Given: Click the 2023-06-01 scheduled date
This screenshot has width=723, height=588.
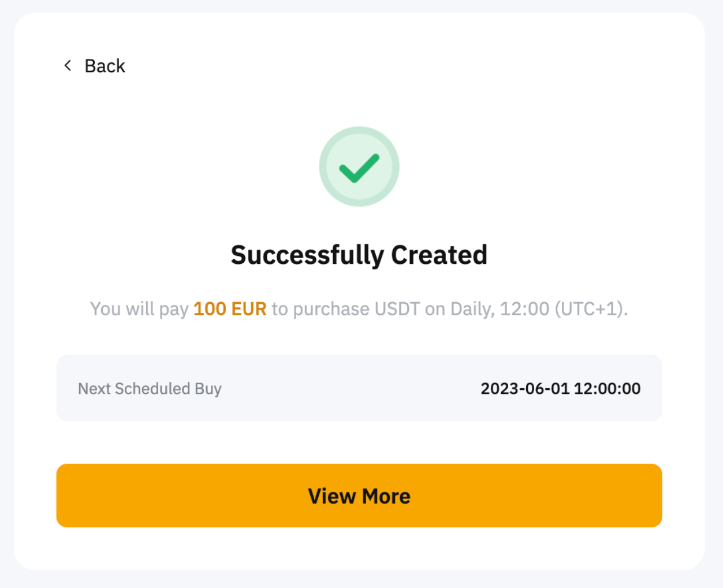Looking at the screenshot, I should tap(525, 389).
